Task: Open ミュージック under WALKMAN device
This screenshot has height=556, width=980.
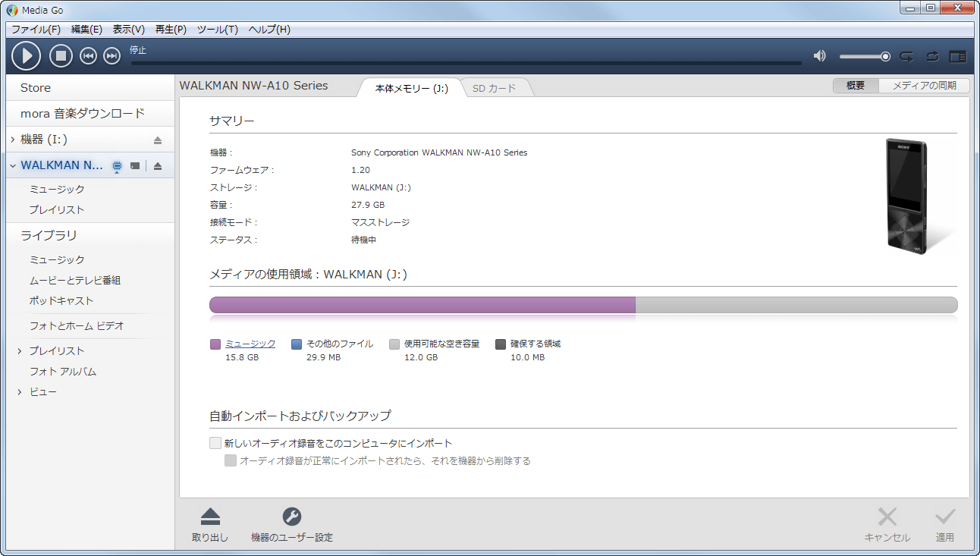Action: pos(57,189)
